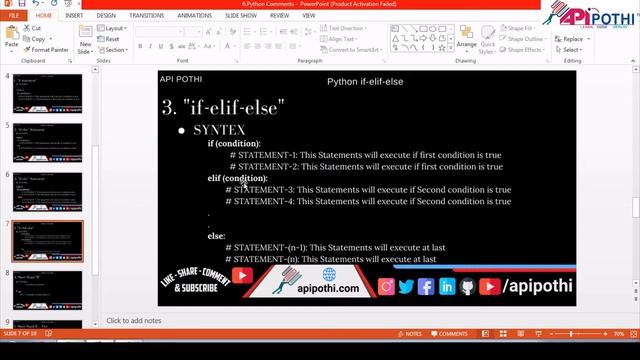Open the Arrange menu
Image resolution: width=640 pixels, height=360 pixels.
(x=467, y=38)
